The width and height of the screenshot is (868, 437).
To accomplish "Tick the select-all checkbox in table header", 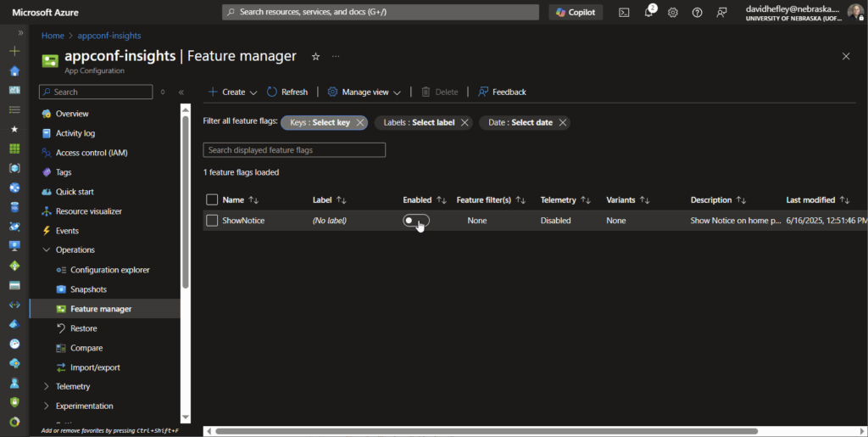I will (x=212, y=200).
